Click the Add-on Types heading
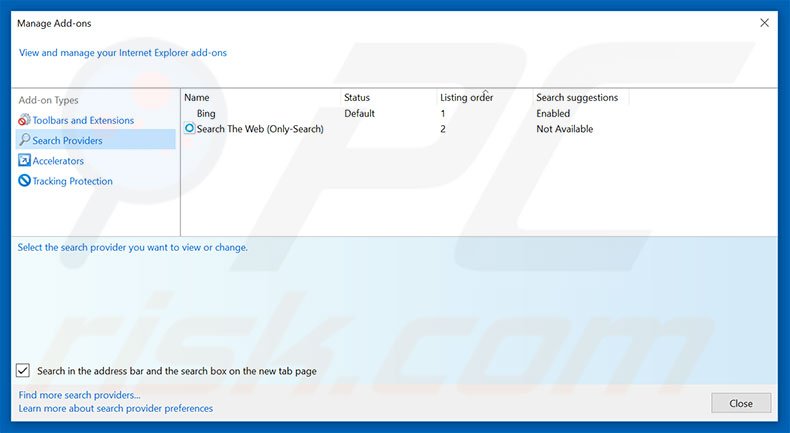 pos(48,100)
